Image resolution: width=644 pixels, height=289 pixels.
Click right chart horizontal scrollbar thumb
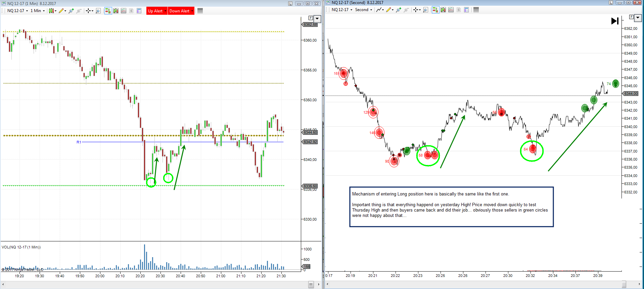(624, 284)
